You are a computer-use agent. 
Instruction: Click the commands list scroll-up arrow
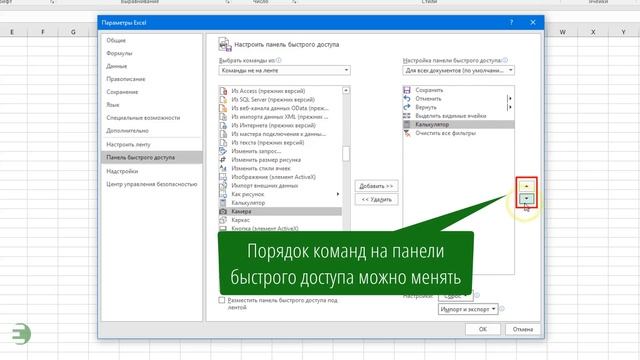pos(346,90)
